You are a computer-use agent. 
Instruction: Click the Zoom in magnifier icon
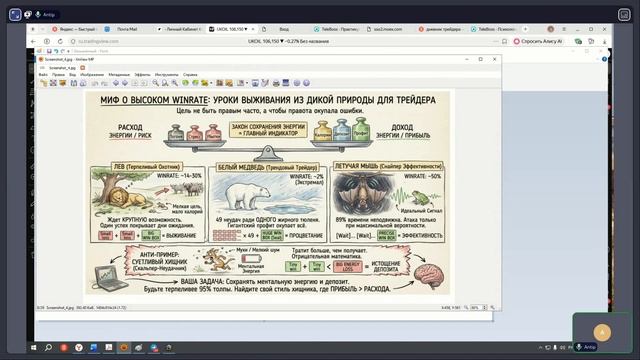[x=156, y=83]
